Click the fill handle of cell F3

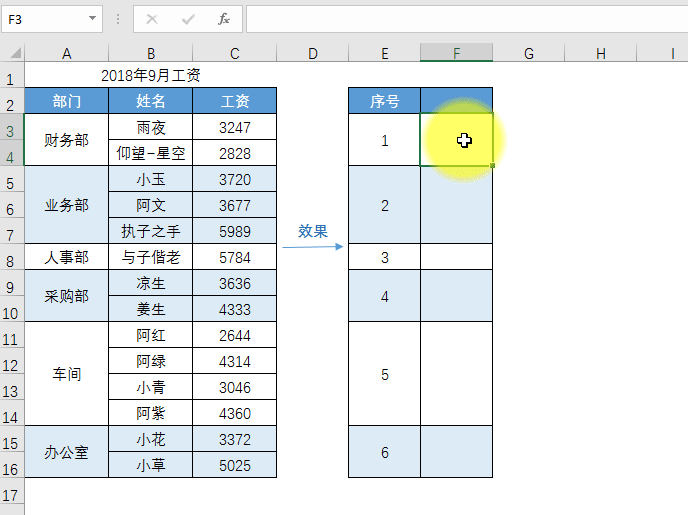coord(493,165)
